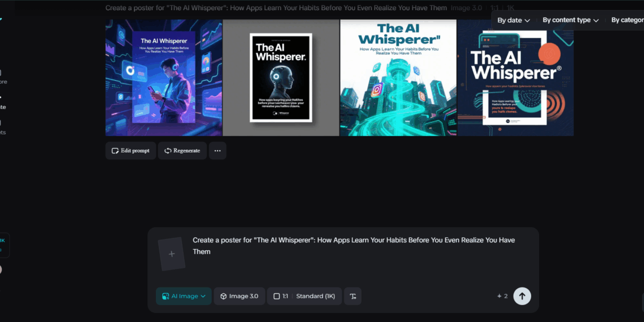The width and height of the screenshot is (644, 322).
Task: Click the text style T icon
Action: (x=353, y=296)
